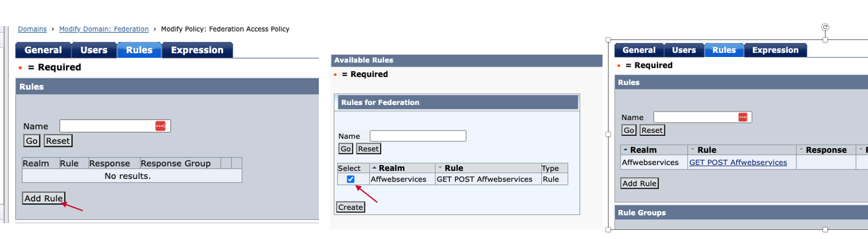Screen dimensions: 868x239
Task: Switch to Expression tab under the breadcrumb
Action: point(197,50)
